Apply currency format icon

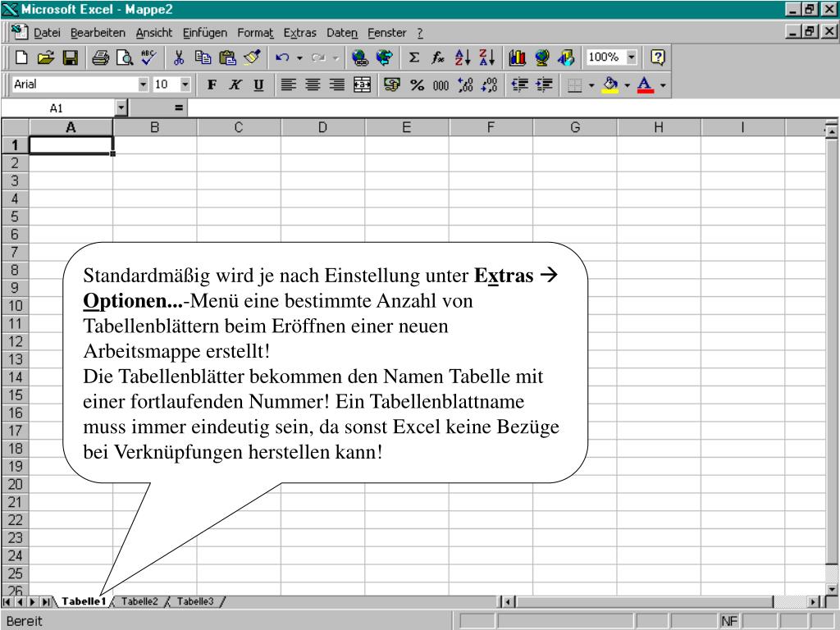(x=393, y=84)
